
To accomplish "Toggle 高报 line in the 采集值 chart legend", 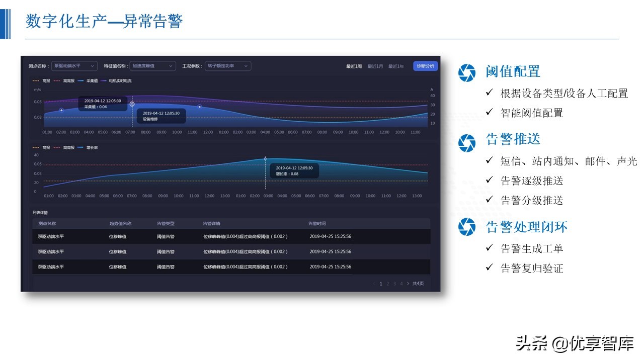I will click(x=41, y=80).
